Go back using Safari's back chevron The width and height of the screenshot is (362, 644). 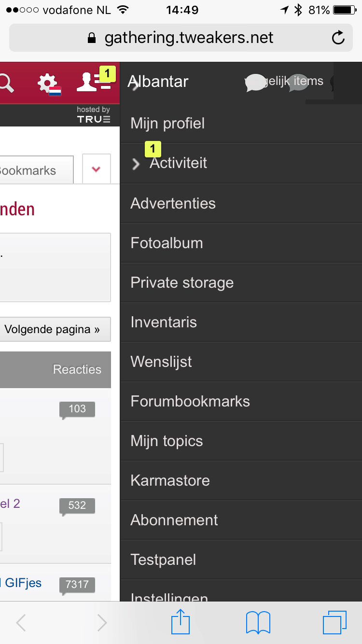[x=20, y=622]
